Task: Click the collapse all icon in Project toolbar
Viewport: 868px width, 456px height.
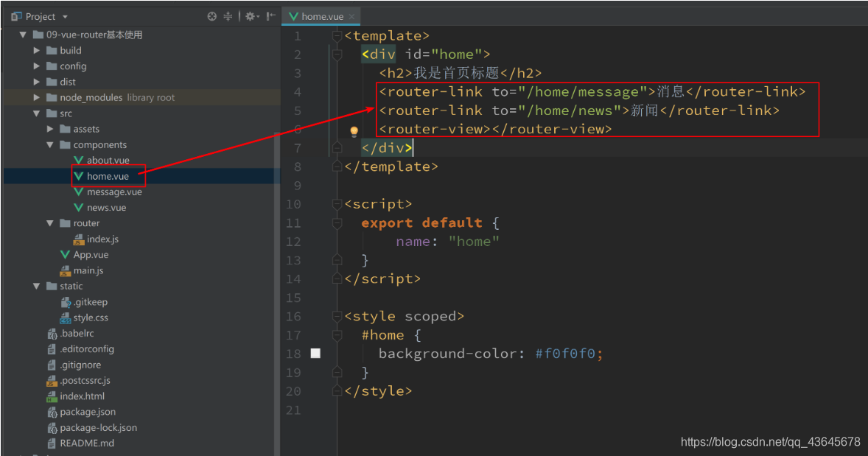Action: [x=228, y=17]
